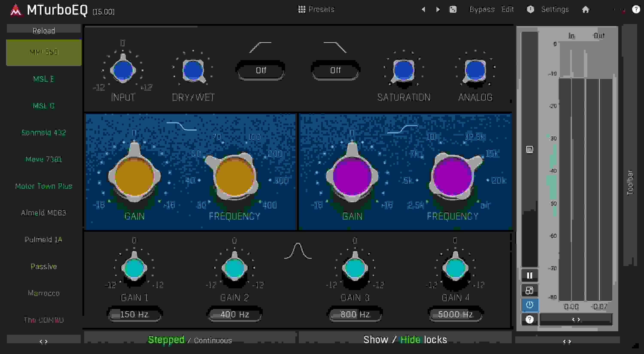Image resolution: width=644 pixels, height=354 pixels.
Task: Click the dice icon to randomize settings
Action: click(453, 9)
